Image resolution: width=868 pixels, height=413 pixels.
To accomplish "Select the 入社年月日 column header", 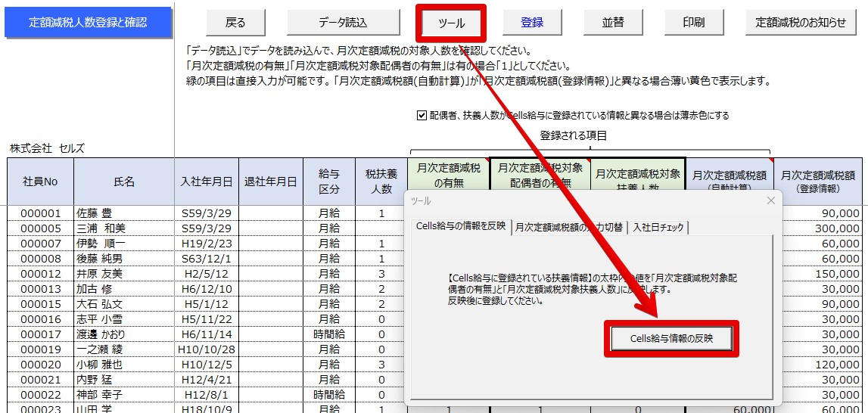I will click(207, 182).
